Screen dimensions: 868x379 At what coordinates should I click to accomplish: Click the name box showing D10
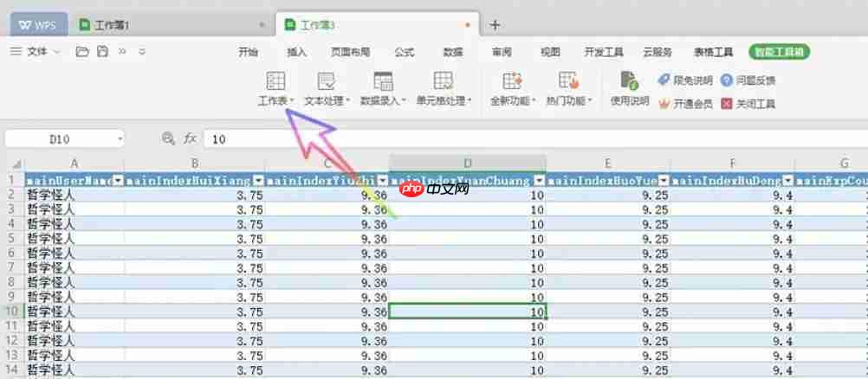pyautogui.click(x=60, y=138)
